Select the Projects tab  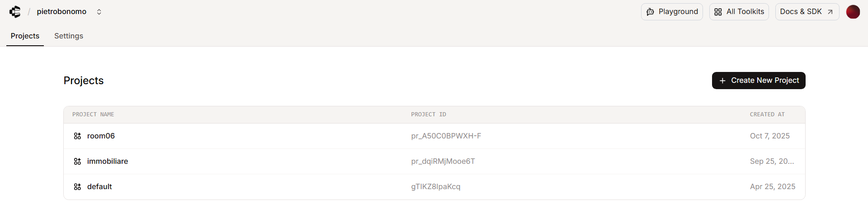pyautogui.click(x=25, y=36)
